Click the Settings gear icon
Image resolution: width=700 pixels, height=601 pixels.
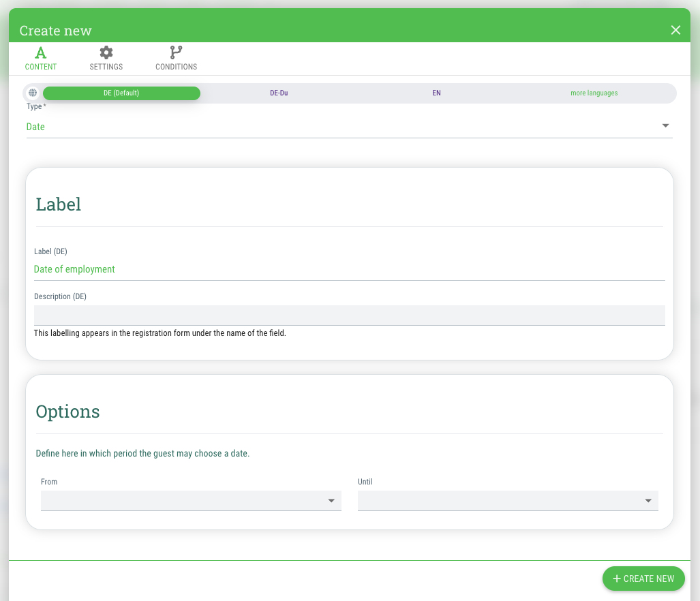[x=106, y=52]
